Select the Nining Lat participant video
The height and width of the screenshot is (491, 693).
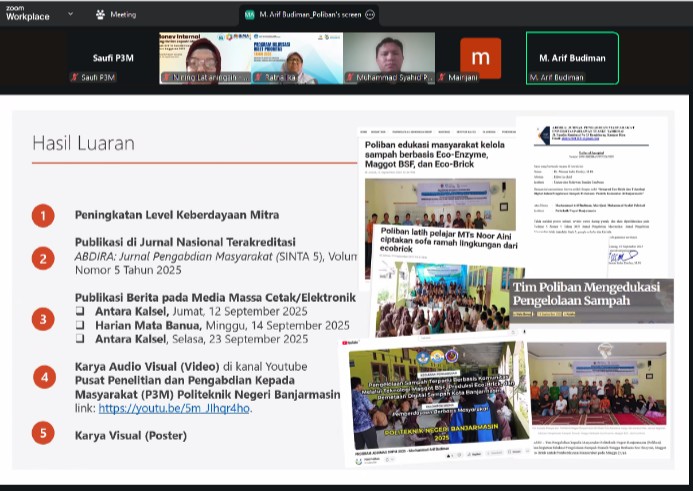coord(205,58)
